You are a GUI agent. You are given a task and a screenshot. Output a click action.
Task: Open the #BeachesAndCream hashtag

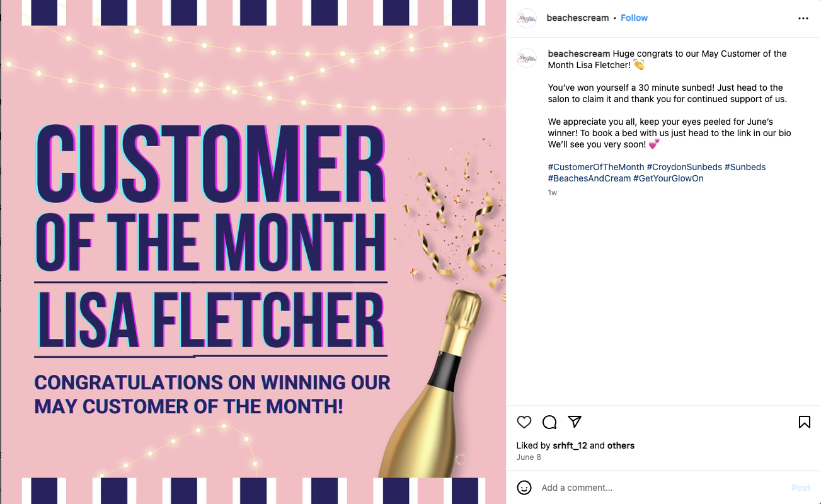click(589, 178)
